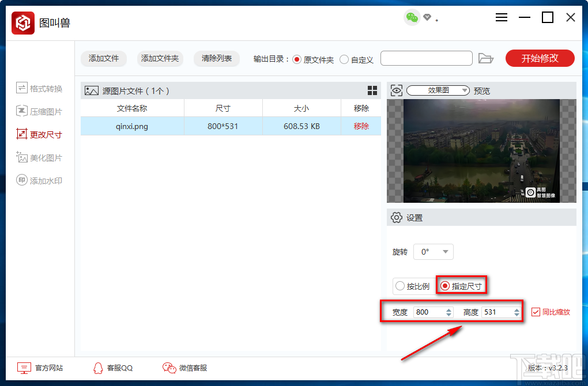Image resolution: width=588 pixels, height=386 pixels.
Task: Click the 官方网站 monitor icon
Action: 24,368
